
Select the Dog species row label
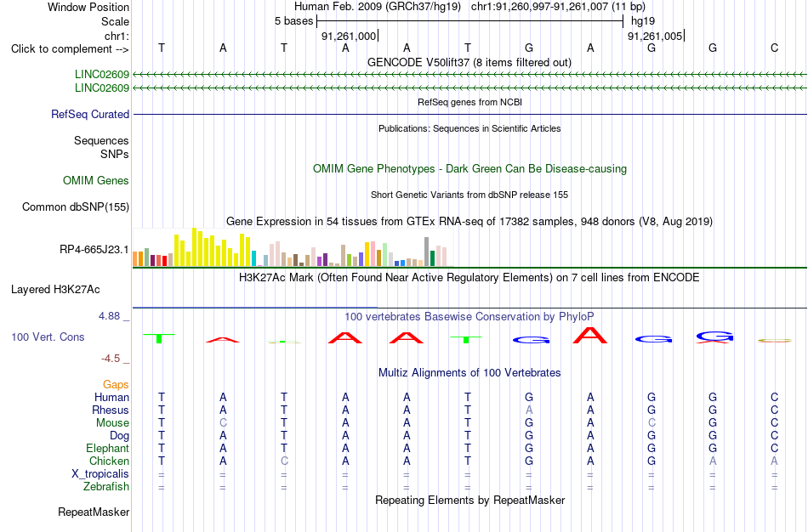click(x=120, y=436)
